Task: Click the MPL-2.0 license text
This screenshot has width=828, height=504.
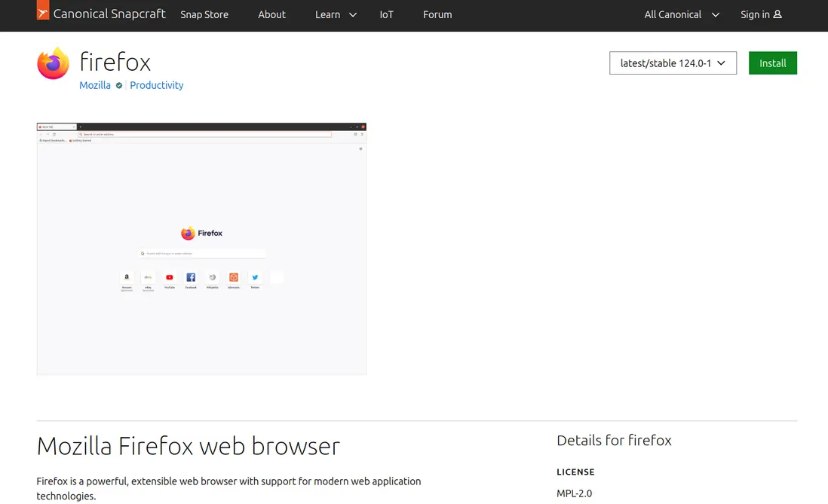Action: coord(574,493)
